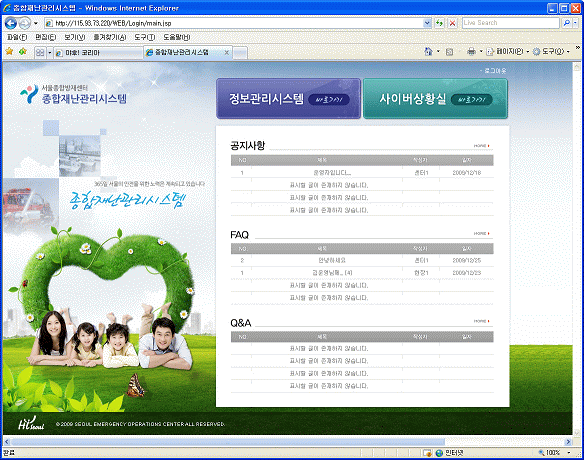Switch to the 야후! 코리아 tab
The image size is (584, 460).
click(98, 53)
